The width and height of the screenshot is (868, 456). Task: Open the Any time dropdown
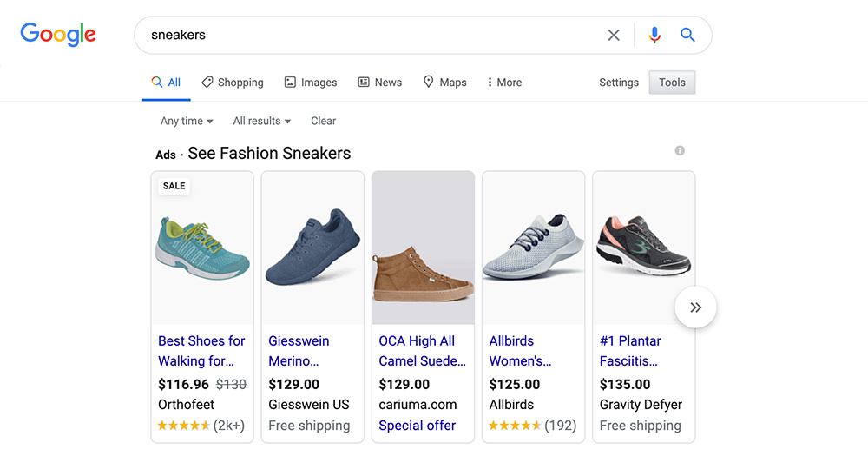[187, 121]
